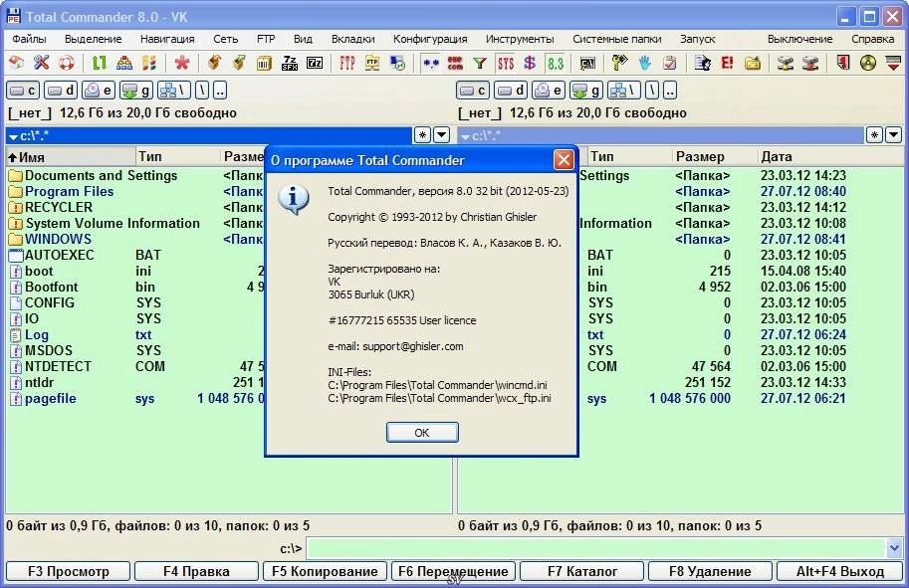Viewport: 909px width, 588px height.
Task: Click the red exit door icon
Action: [x=843, y=63]
